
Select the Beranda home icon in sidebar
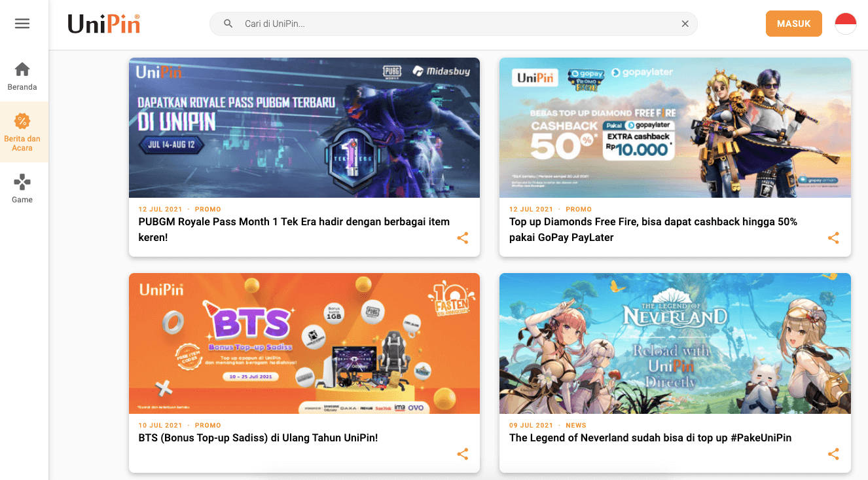[x=22, y=73]
